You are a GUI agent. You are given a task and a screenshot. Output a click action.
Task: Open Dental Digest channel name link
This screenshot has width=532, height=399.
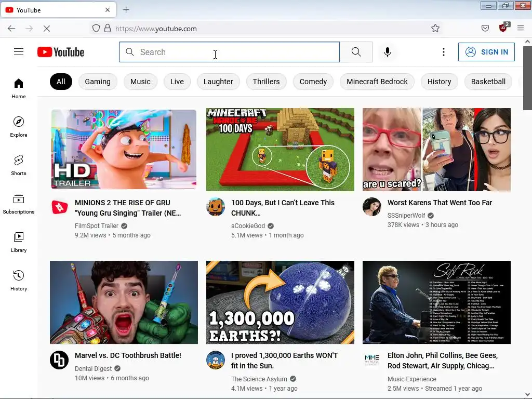(94, 368)
